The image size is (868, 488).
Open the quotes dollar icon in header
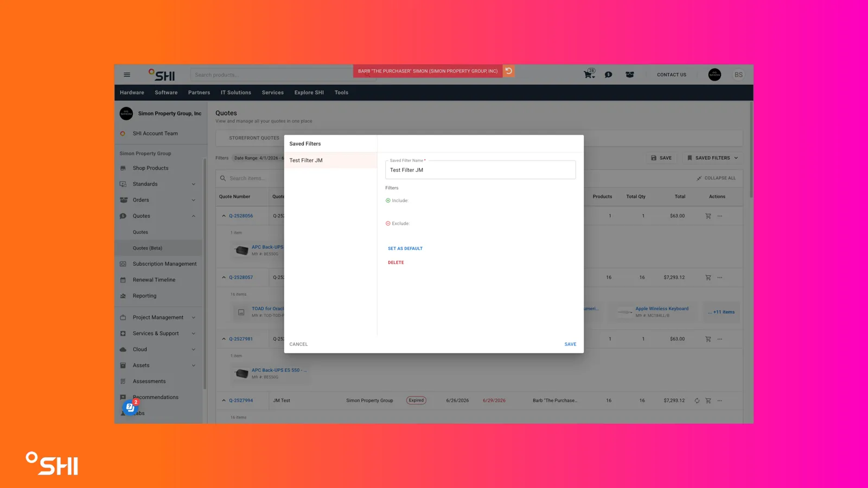coord(609,75)
